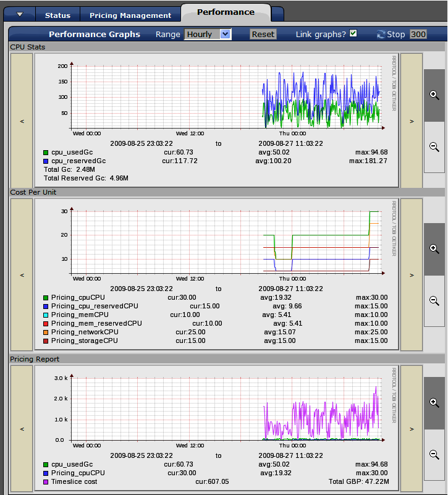
Task: Zoom in on the CPU Stats graph
Action: point(434,95)
